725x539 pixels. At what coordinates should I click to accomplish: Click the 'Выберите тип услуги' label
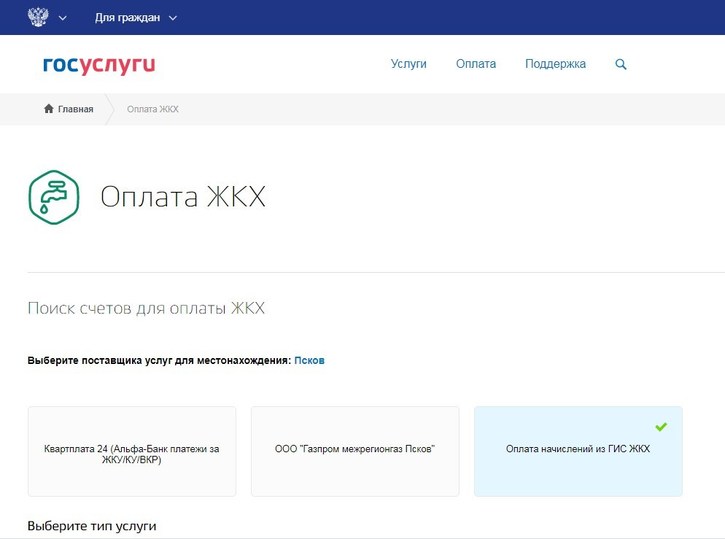click(x=92, y=526)
